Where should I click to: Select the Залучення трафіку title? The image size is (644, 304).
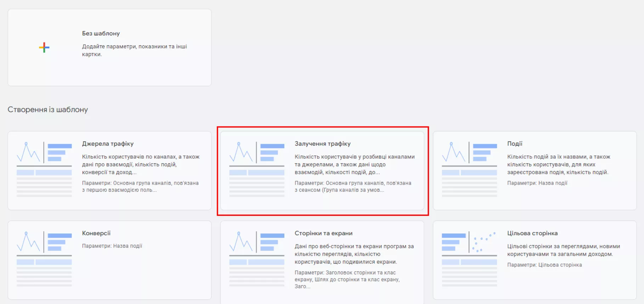323,144
